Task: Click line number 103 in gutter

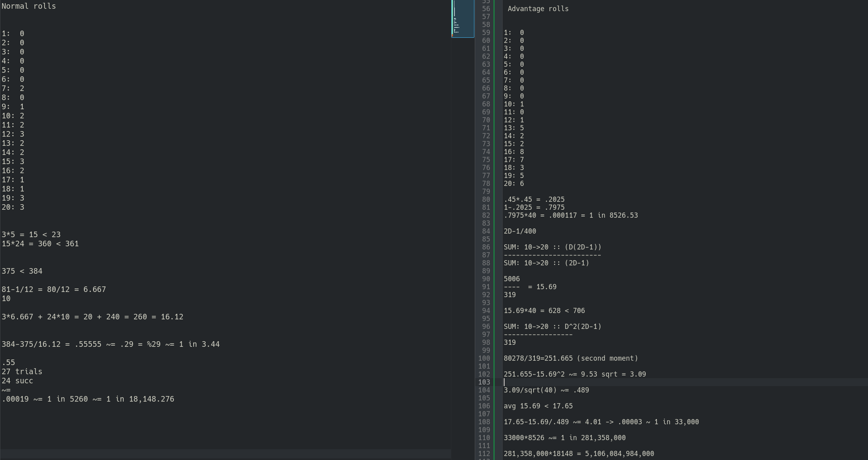Action: [484, 382]
